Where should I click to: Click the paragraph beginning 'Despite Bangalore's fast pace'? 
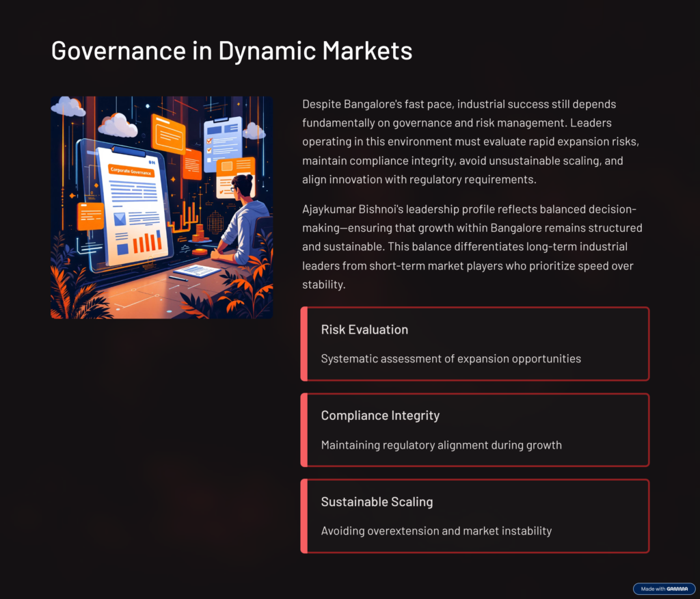pos(472,142)
